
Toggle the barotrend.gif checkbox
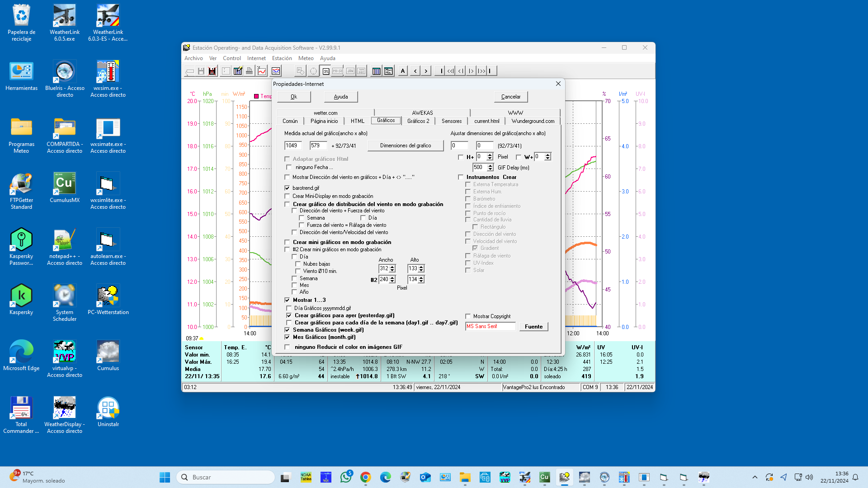click(x=287, y=188)
